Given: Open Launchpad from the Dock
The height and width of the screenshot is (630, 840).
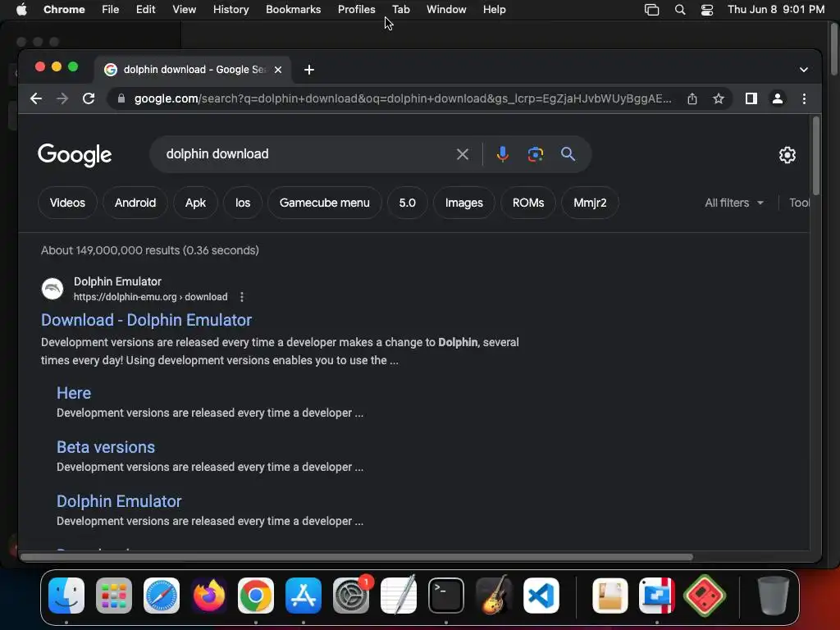Looking at the screenshot, I should pos(114,596).
